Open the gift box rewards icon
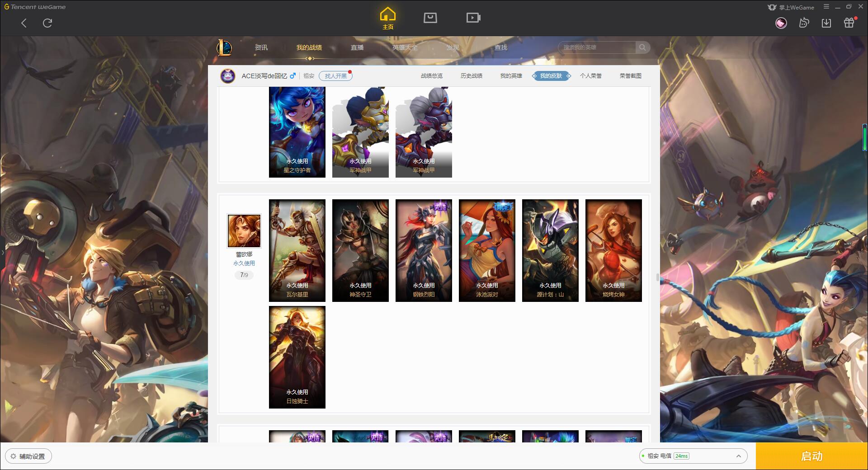The height and width of the screenshot is (470, 868). 849,23
